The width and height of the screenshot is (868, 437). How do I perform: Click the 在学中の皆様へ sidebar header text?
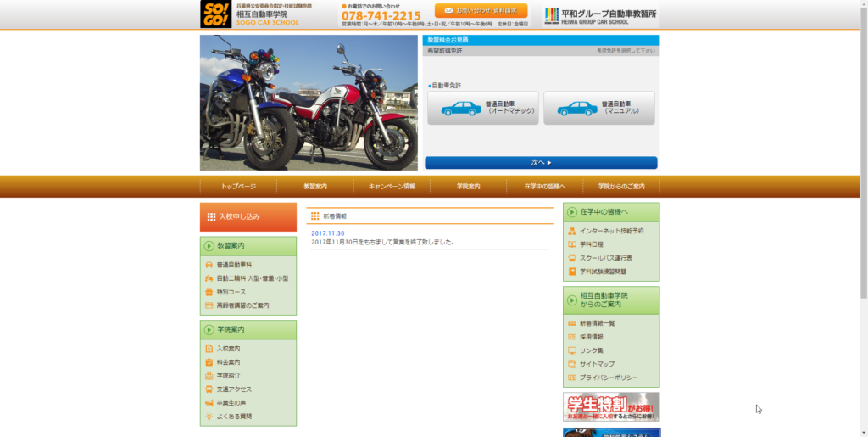(x=604, y=212)
